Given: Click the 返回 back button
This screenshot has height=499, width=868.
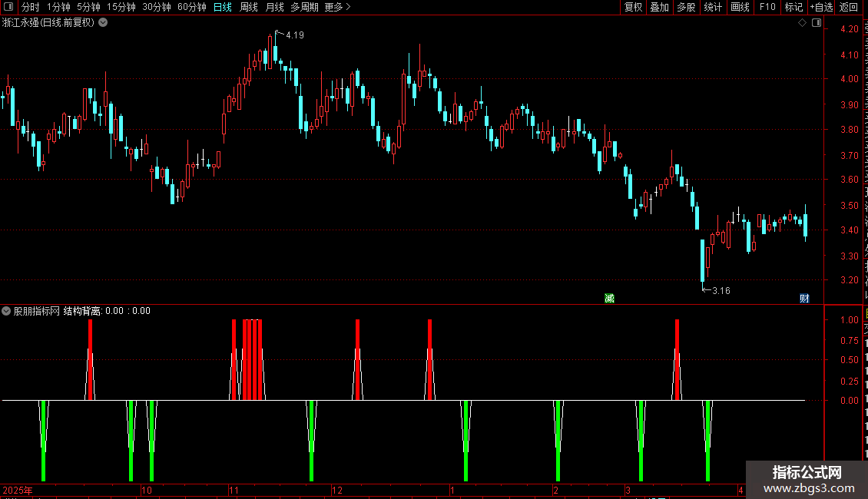Looking at the screenshot, I should [849, 7].
